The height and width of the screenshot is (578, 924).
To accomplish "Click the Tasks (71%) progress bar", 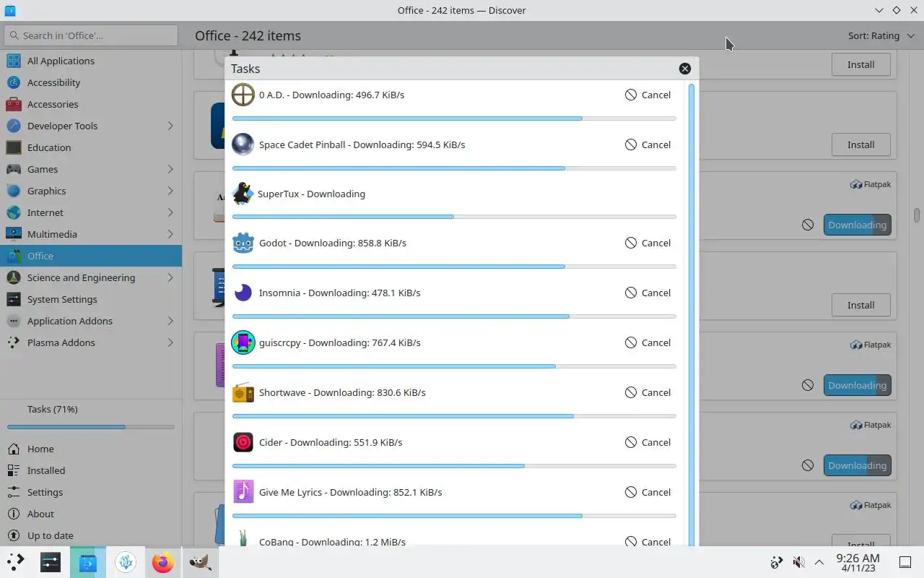I will (x=91, y=427).
